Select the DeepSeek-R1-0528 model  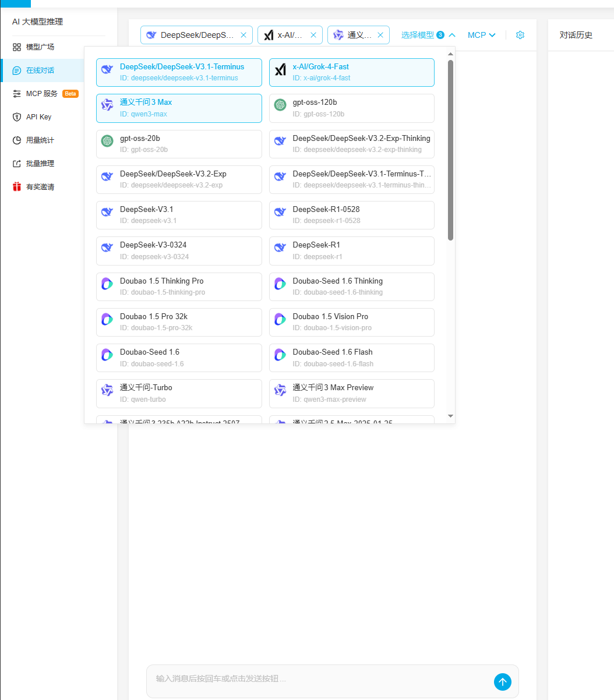pyautogui.click(x=352, y=215)
